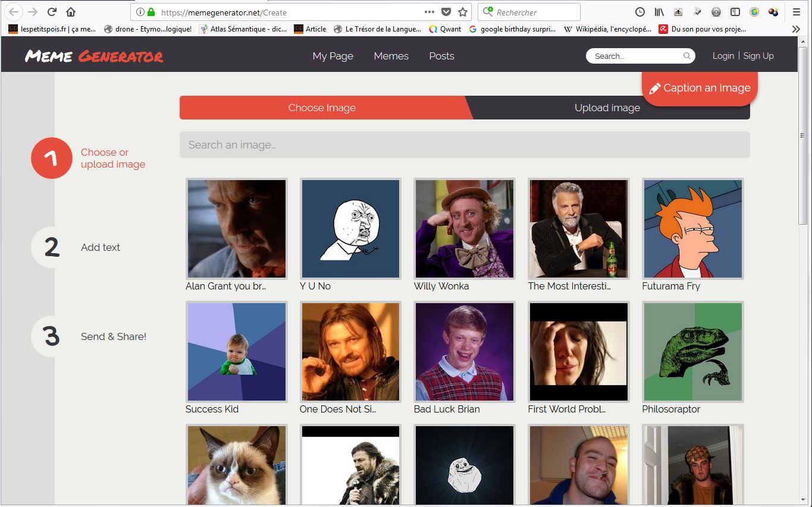Click the magnifier icon in site search
The image size is (812, 507).
pyautogui.click(x=686, y=56)
